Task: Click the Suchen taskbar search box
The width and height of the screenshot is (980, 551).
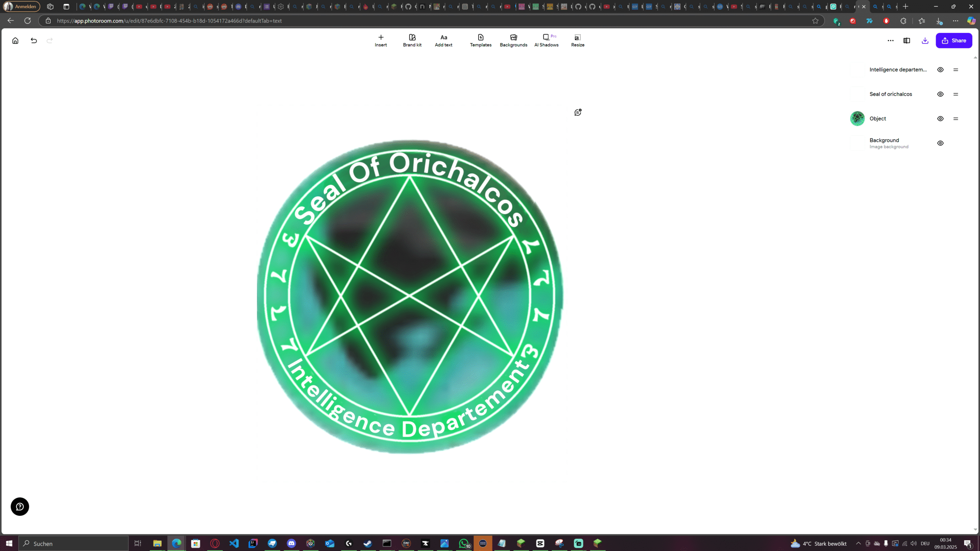Action: tap(73, 543)
